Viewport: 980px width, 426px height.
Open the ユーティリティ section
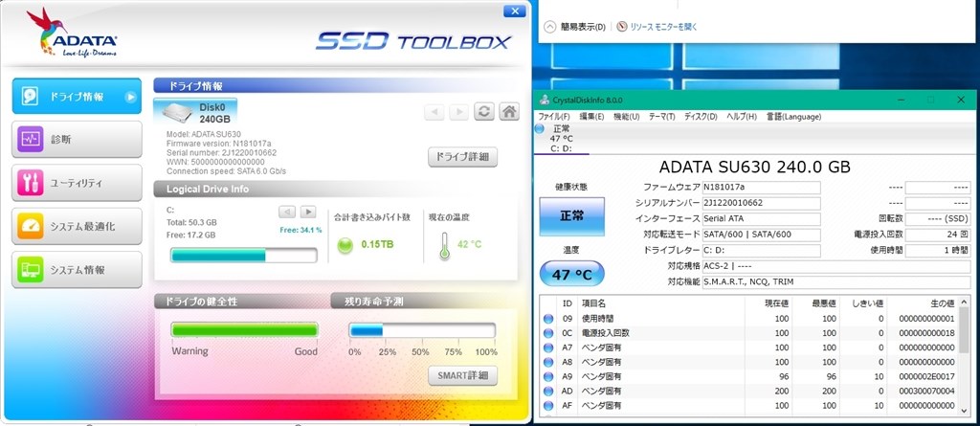(77, 183)
